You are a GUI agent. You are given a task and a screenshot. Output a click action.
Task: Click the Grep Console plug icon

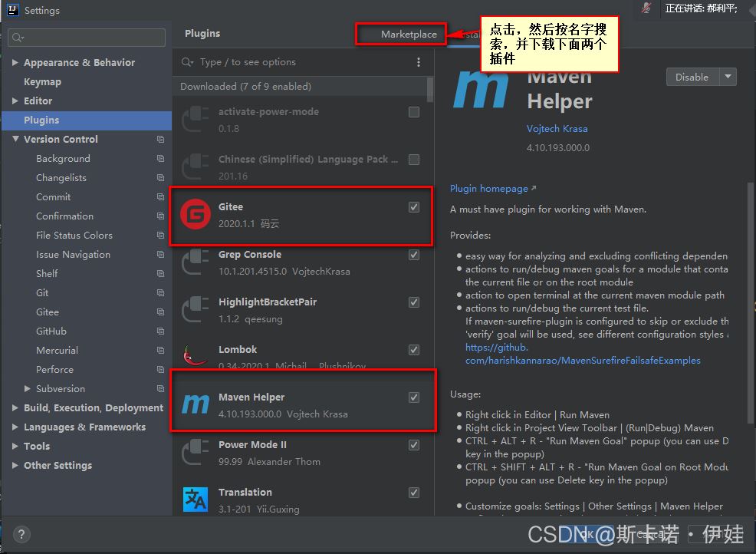pyautogui.click(x=196, y=262)
